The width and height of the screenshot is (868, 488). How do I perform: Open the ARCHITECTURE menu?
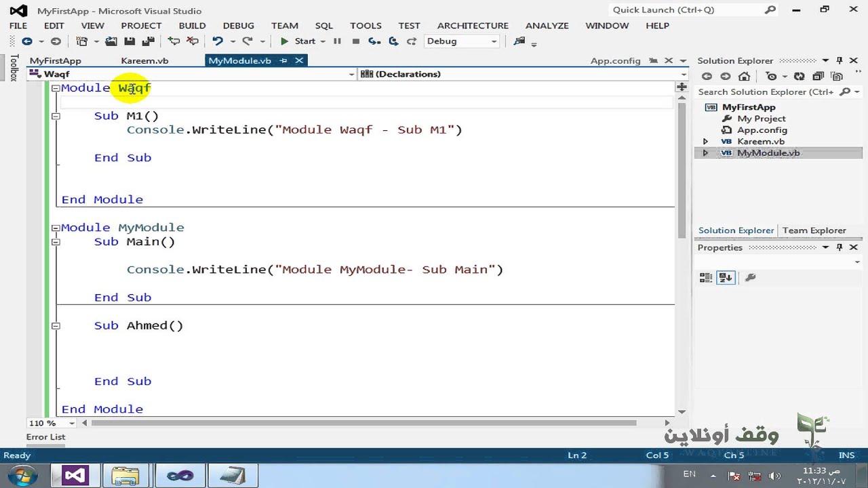click(473, 26)
